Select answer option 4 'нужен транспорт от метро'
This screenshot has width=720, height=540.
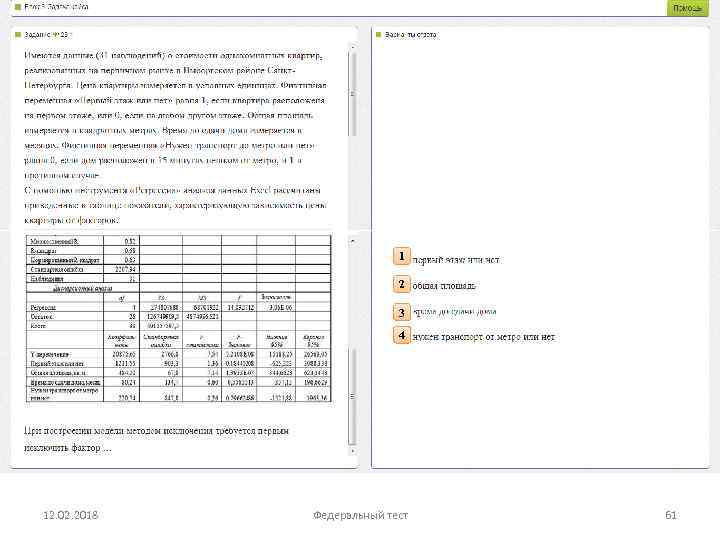tap(402, 335)
